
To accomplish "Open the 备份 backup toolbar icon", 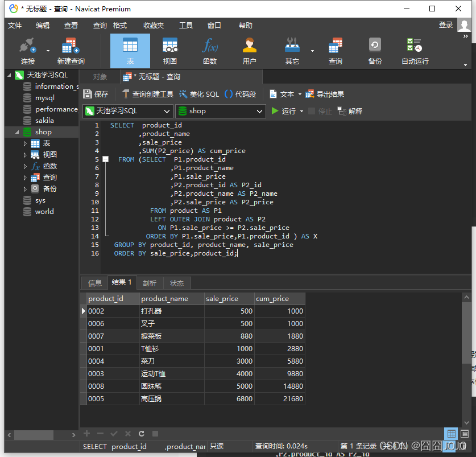I will click(x=375, y=51).
